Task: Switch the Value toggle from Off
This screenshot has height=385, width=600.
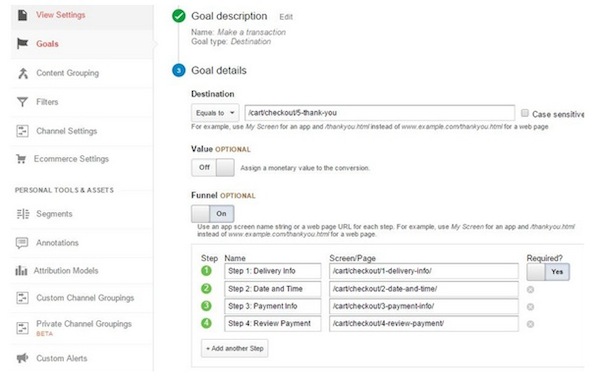Action: point(213,168)
